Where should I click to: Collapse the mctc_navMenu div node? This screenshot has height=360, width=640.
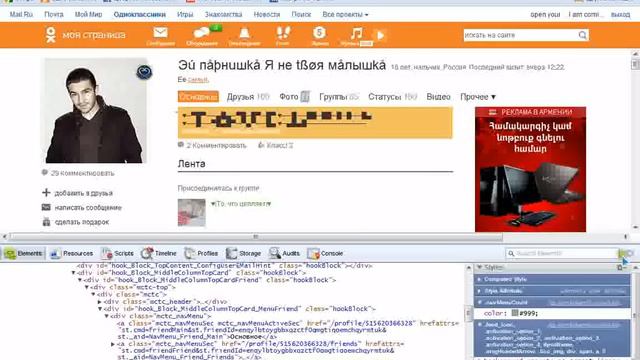[x=106, y=316]
